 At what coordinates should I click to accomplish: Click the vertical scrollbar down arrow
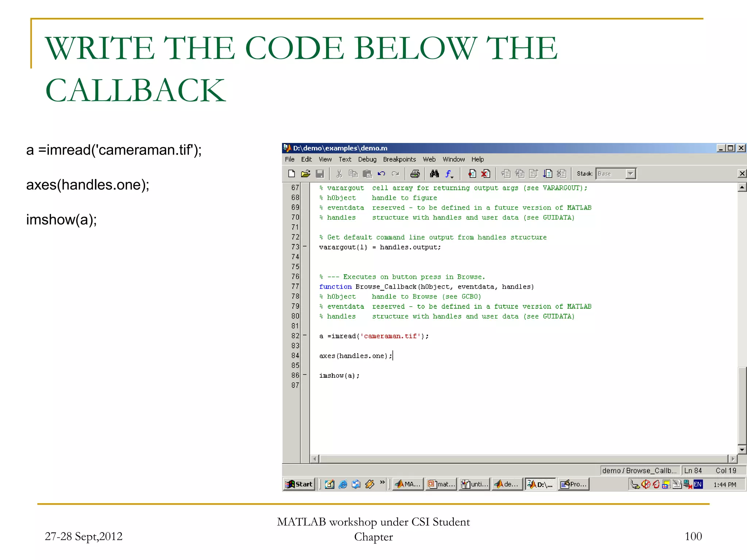742,450
